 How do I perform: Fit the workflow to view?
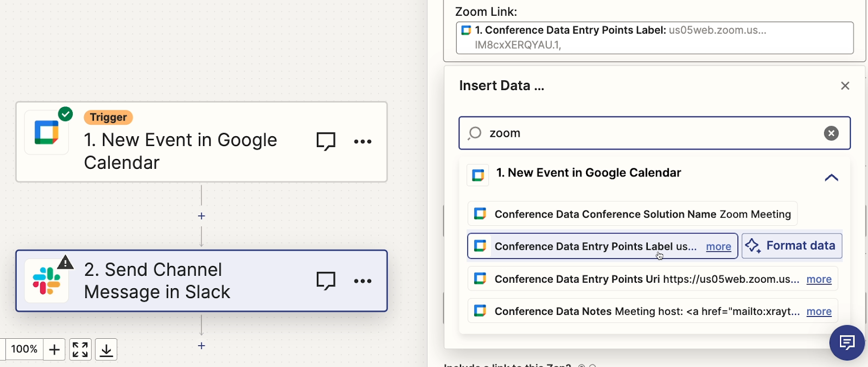point(80,350)
